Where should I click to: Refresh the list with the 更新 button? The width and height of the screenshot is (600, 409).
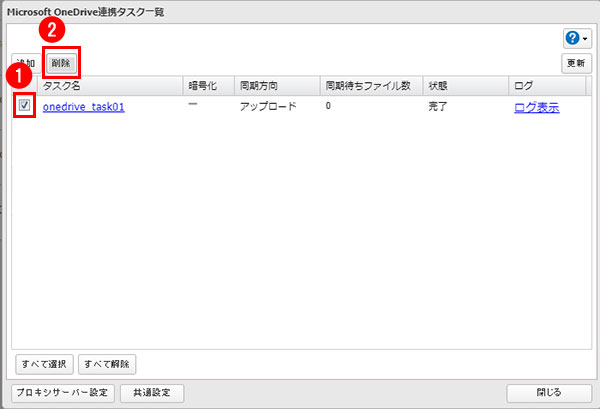click(575, 63)
